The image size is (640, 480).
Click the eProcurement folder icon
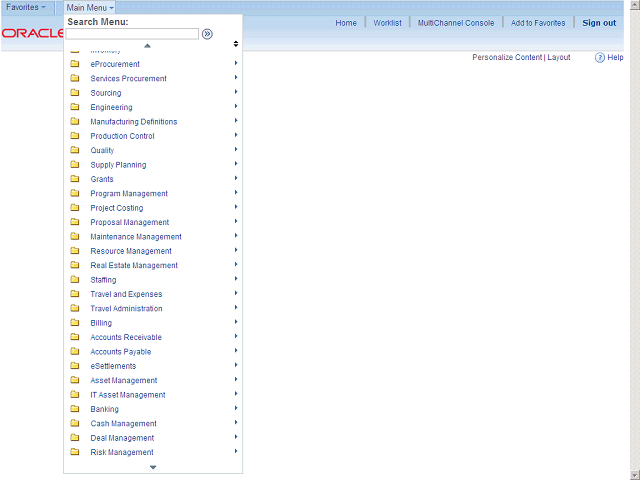tap(75, 64)
